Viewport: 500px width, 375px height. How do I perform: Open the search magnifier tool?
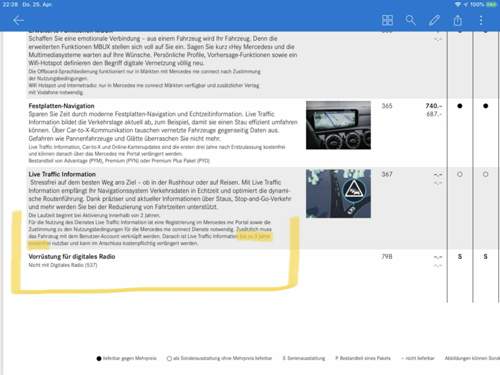coord(410,20)
